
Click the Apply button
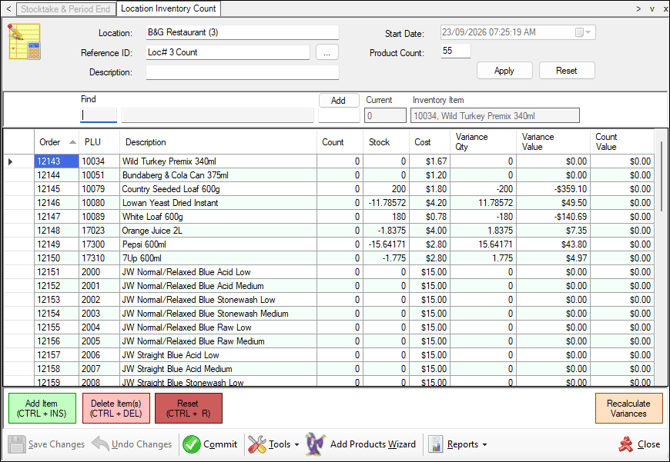(504, 71)
